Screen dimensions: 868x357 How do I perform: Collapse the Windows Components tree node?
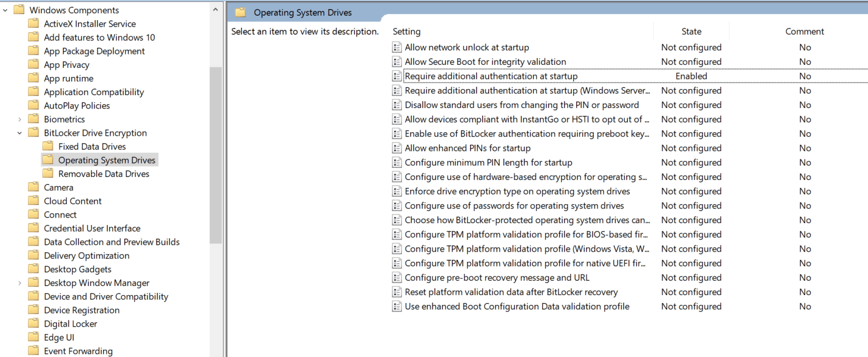(x=5, y=10)
